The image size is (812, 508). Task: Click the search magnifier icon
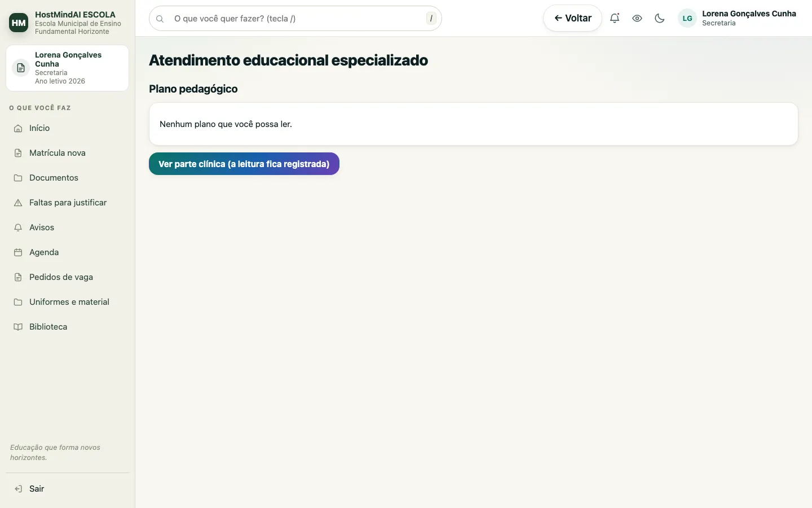[x=160, y=19]
